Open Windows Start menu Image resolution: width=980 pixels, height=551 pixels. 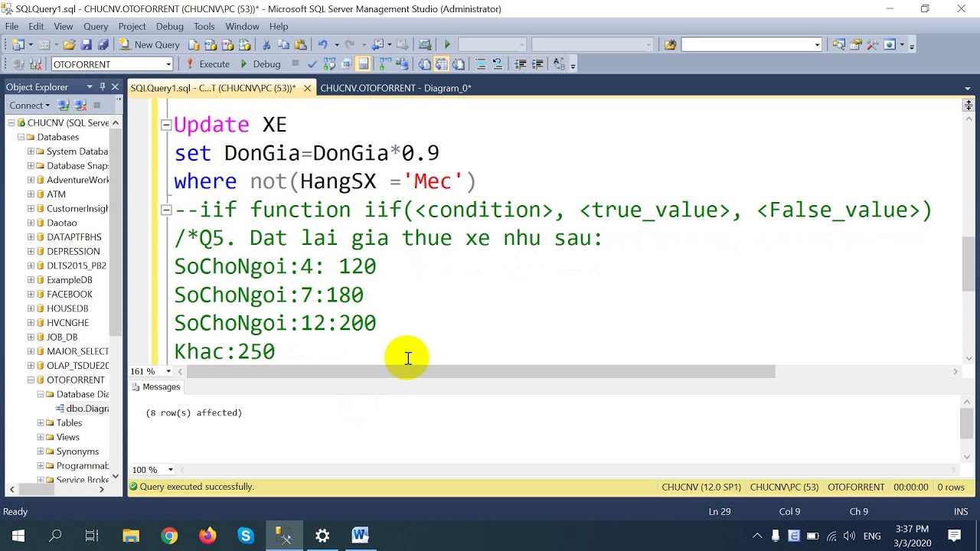pos(18,536)
